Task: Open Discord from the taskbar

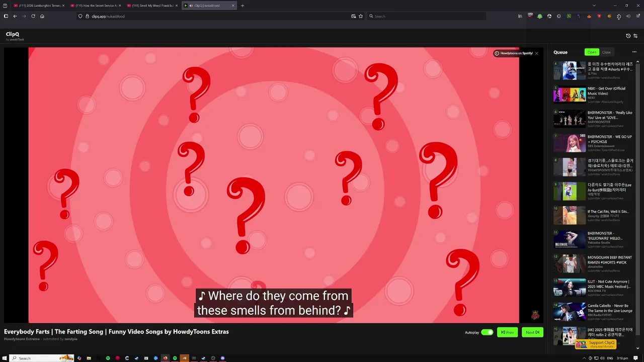Action: click(x=223, y=358)
